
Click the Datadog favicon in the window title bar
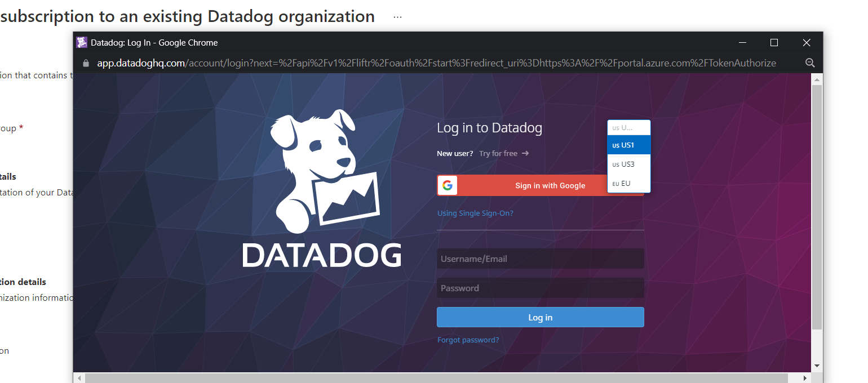(82, 42)
